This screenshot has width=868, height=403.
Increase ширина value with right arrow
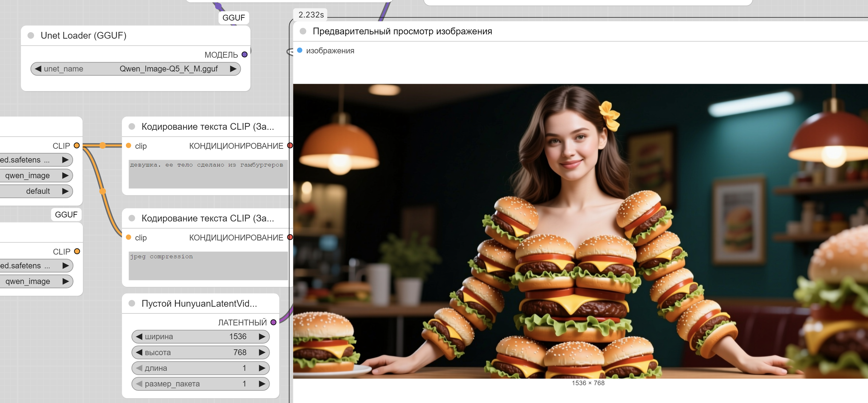coord(262,336)
